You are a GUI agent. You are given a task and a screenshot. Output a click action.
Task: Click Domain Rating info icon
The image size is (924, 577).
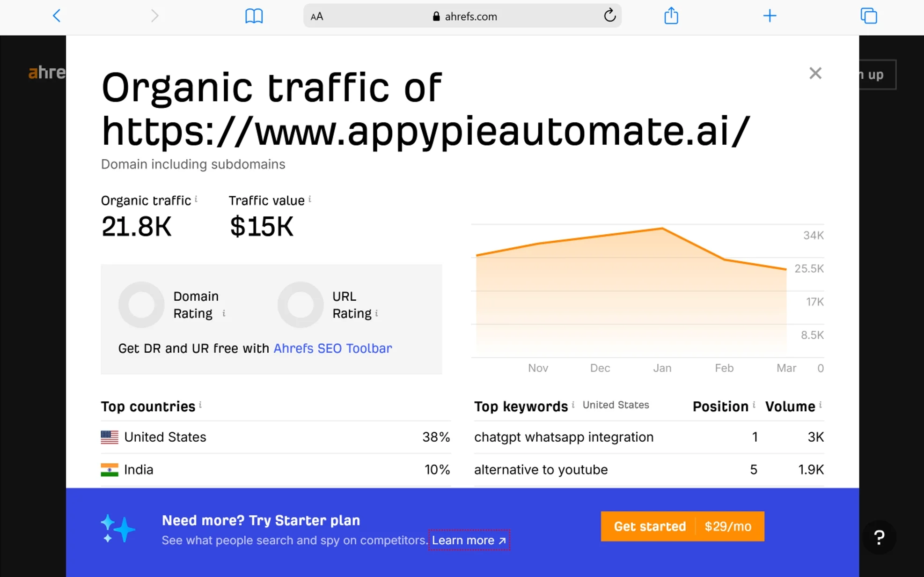coord(224,313)
